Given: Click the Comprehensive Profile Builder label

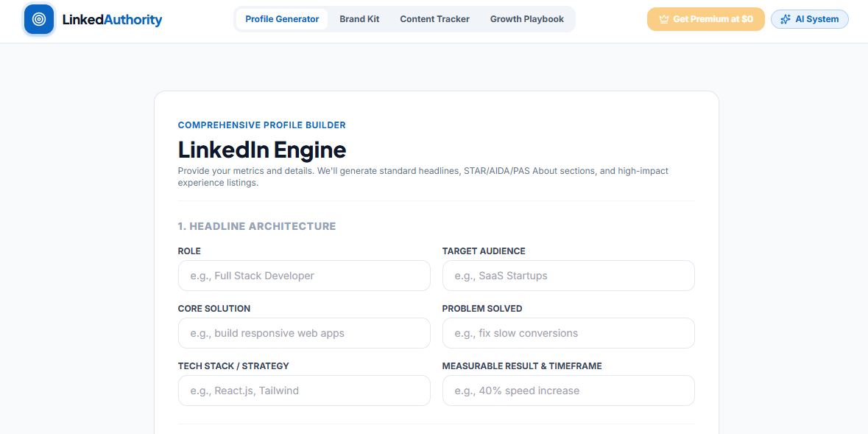Looking at the screenshot, I should tap(262, 125).
